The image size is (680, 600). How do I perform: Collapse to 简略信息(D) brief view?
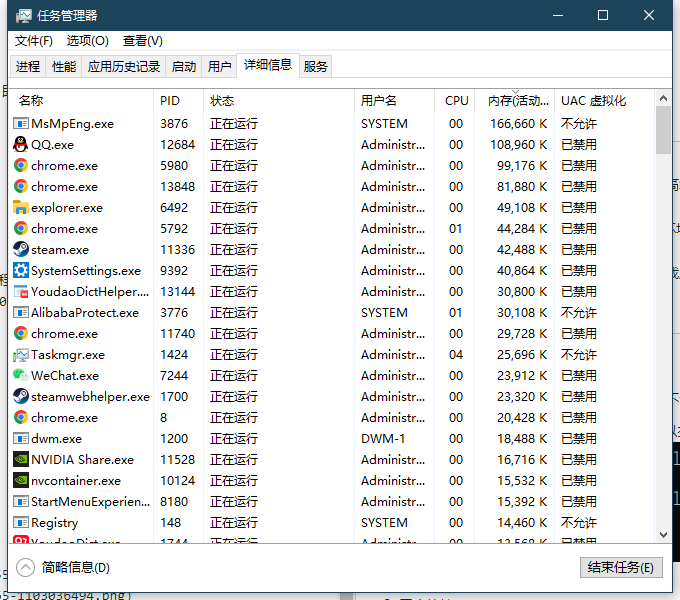(x=63, y=567)
